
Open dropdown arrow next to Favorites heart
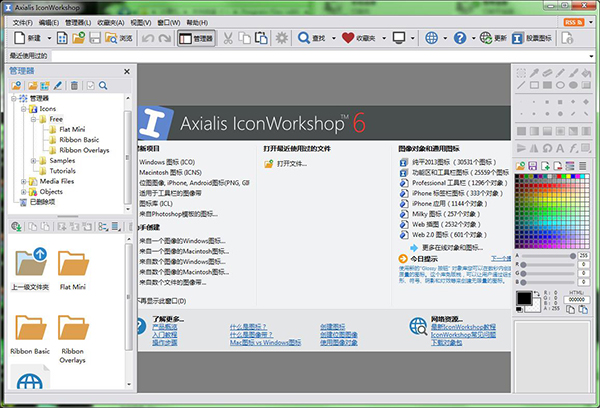tap(384, 38)
